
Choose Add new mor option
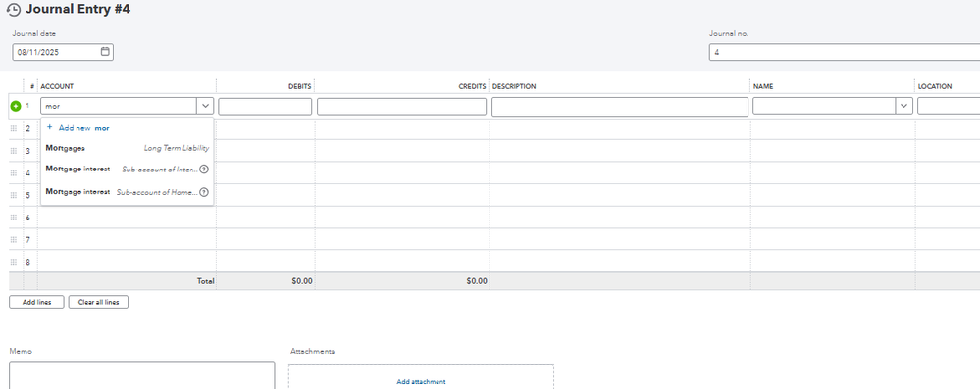click(x=78, y=128)
